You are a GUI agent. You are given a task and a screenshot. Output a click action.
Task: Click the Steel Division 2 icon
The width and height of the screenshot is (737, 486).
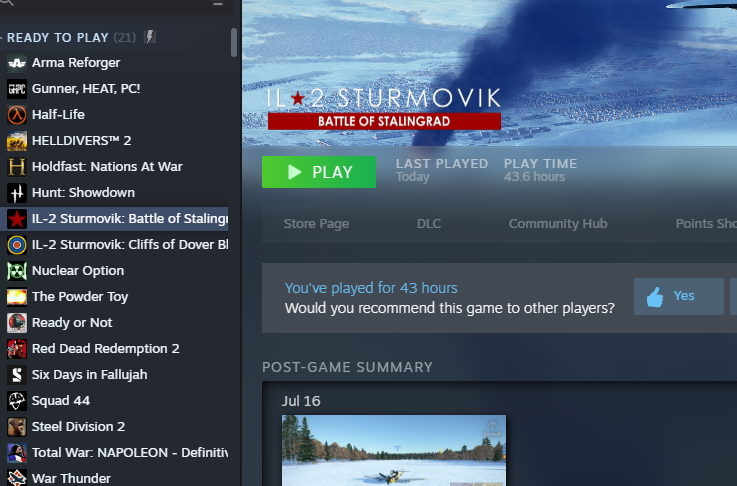coord(17,427)
